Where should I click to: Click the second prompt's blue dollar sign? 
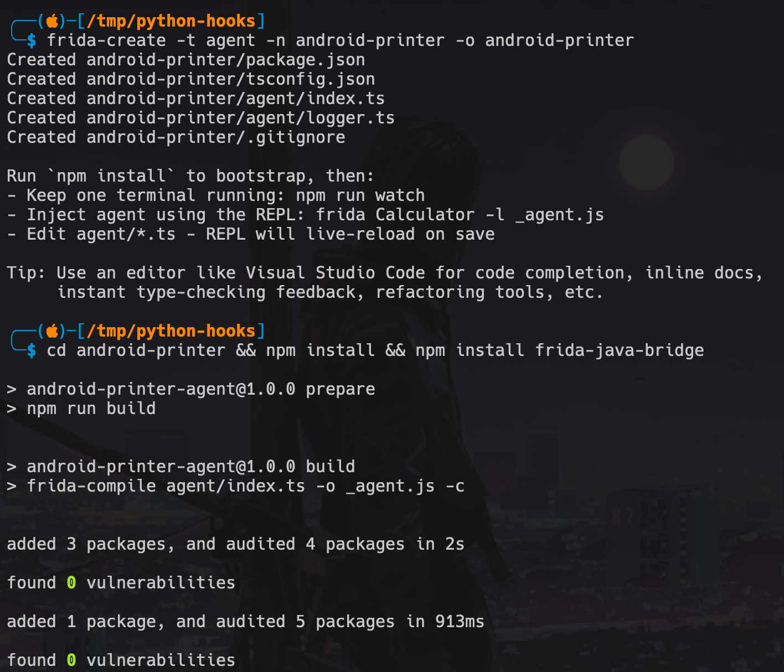click(32, 350)
